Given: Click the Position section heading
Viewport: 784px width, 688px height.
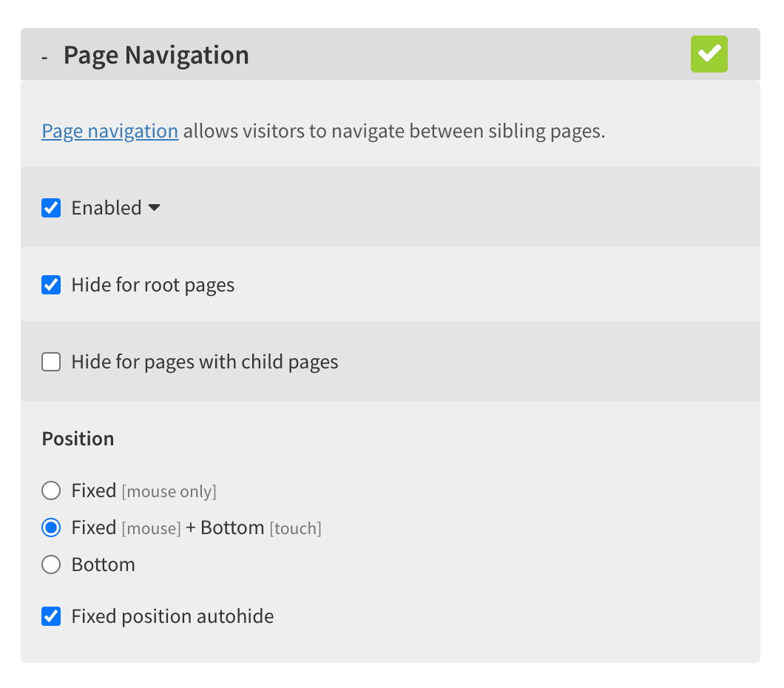Looking at the screenshot, I should 78,439.
